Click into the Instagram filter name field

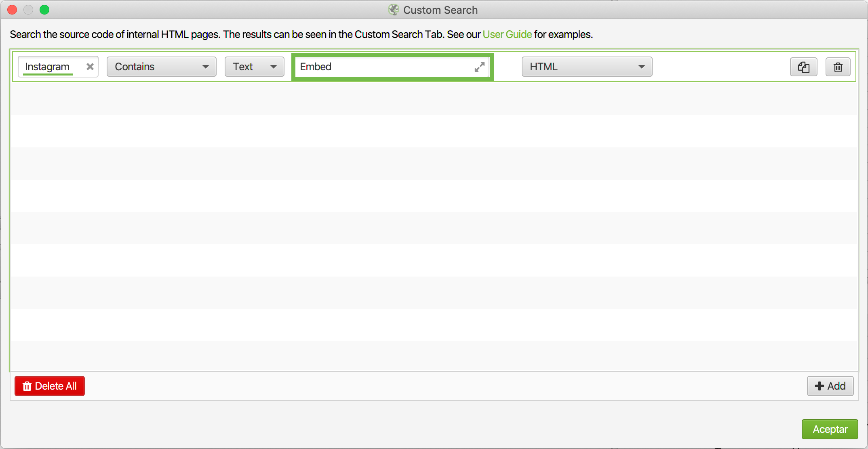pos(53,67)
